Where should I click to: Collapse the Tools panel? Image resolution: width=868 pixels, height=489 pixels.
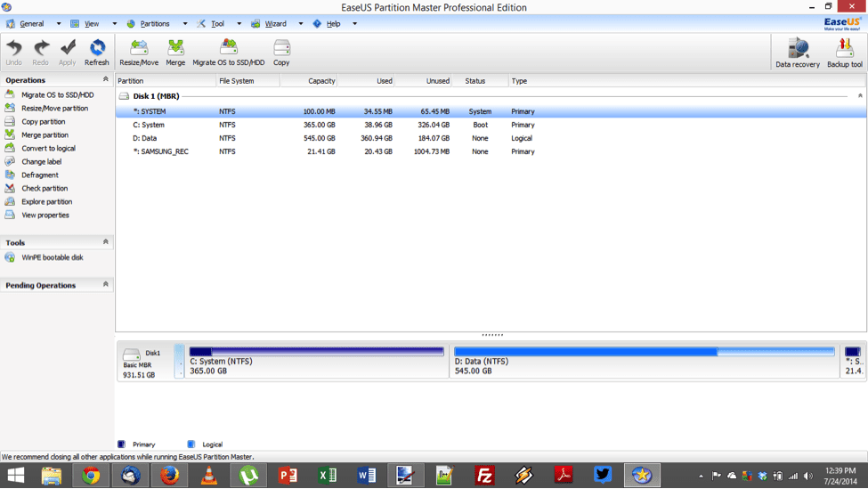tap(105, 242)
